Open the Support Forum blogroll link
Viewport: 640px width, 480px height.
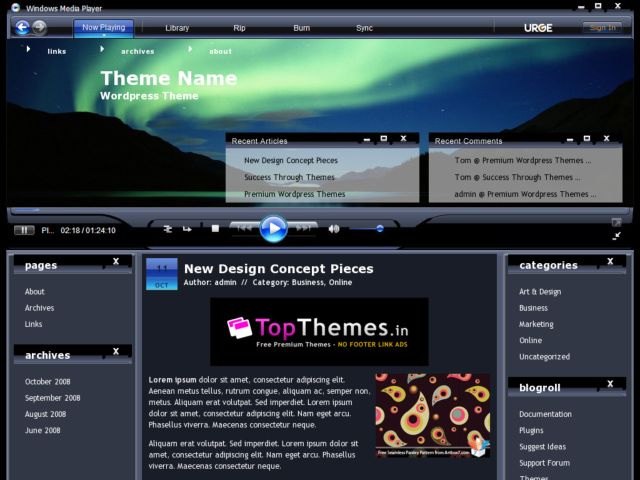point(544,463)
